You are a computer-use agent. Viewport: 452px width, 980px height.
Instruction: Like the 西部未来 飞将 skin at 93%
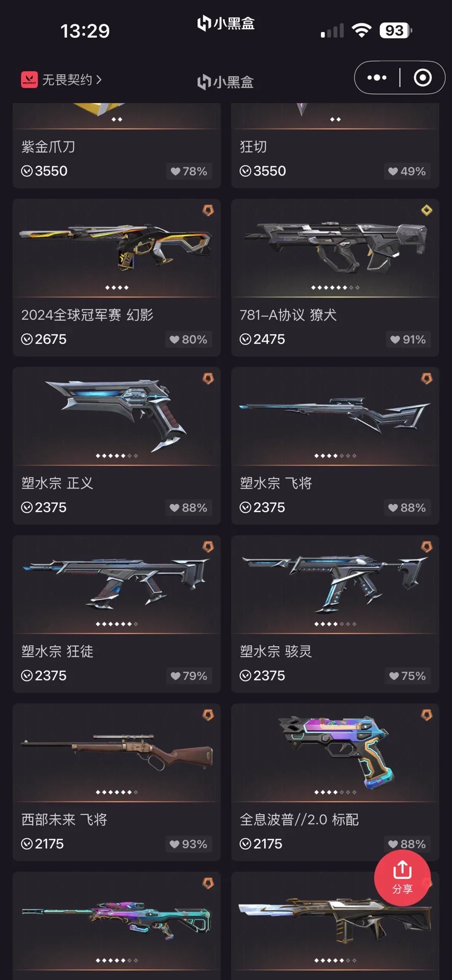189,844
